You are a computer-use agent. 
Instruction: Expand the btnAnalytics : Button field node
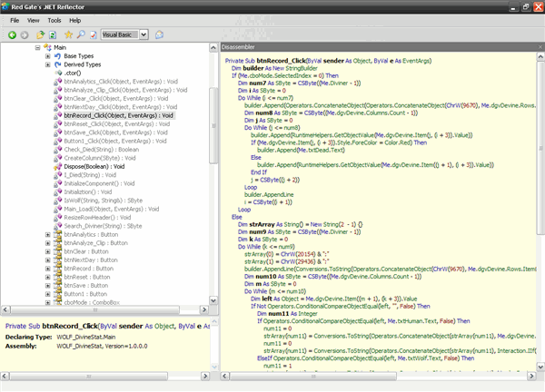(x=47, y=235)
